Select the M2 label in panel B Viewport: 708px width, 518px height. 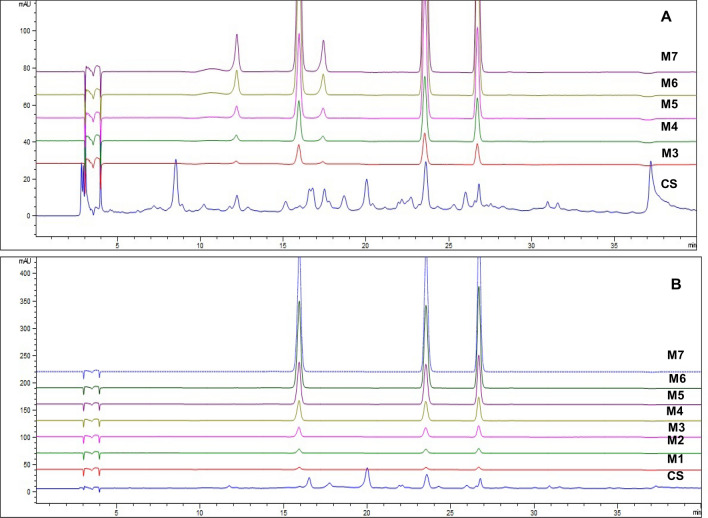[x=675, y=440]
